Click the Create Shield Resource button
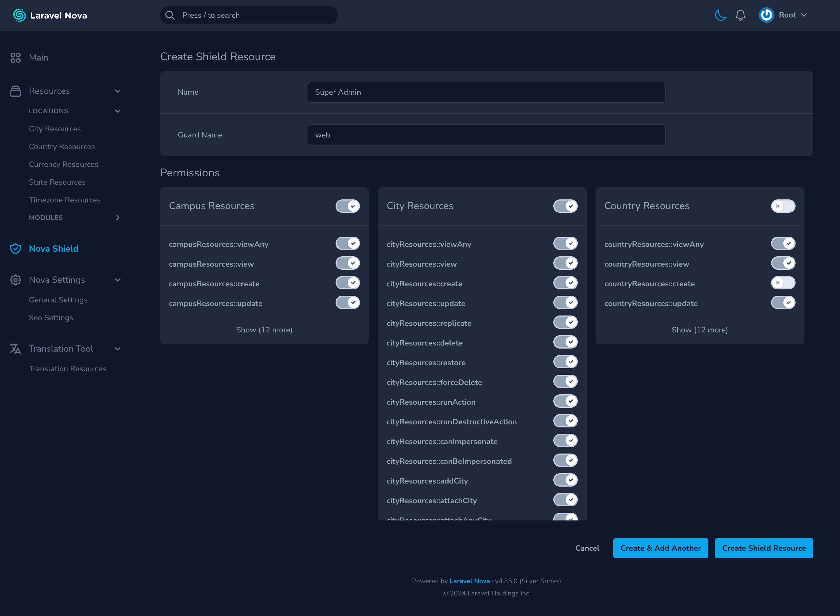 coord(764,548)
